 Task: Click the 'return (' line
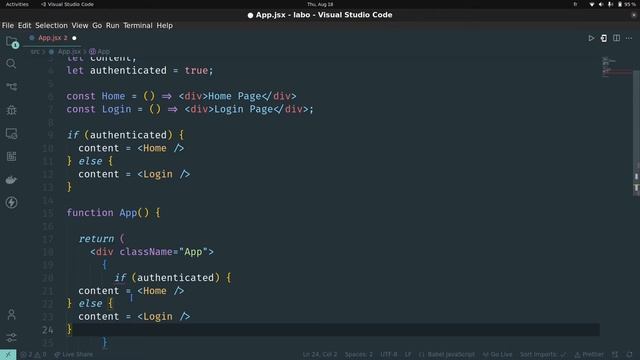pyautogui.click(x=102, y=238)
